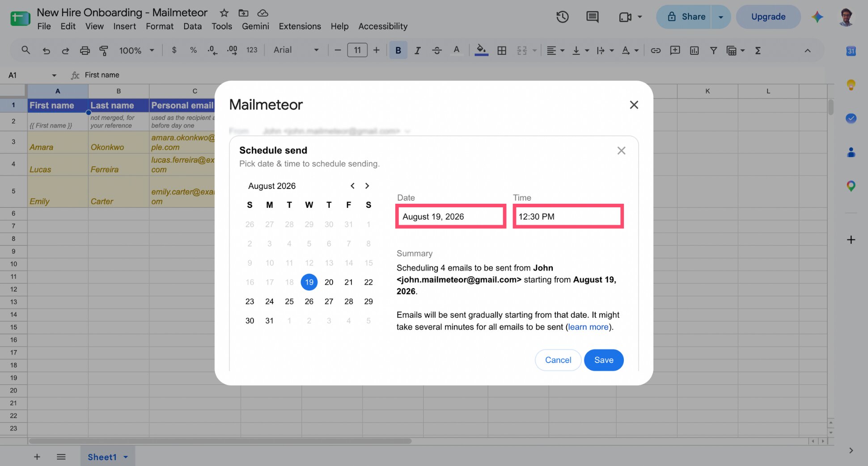Click the functions sigma icon
Screen dimensions: 868x466
758,50
